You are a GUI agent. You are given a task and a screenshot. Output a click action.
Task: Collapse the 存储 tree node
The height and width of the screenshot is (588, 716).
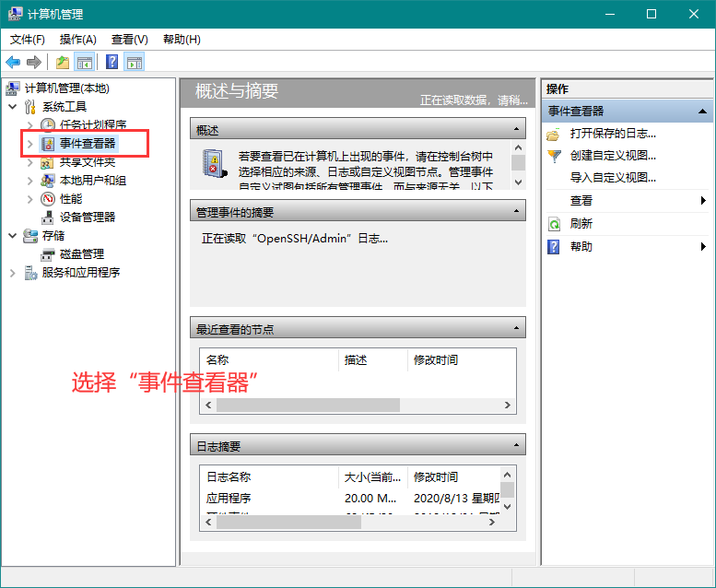[13, 236]
